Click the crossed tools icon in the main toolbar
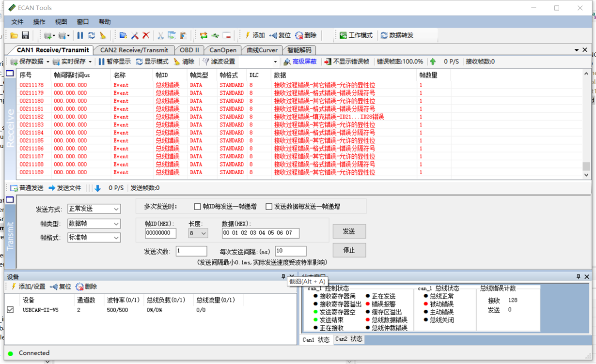The image size is (596, 364). coord(135,35)
